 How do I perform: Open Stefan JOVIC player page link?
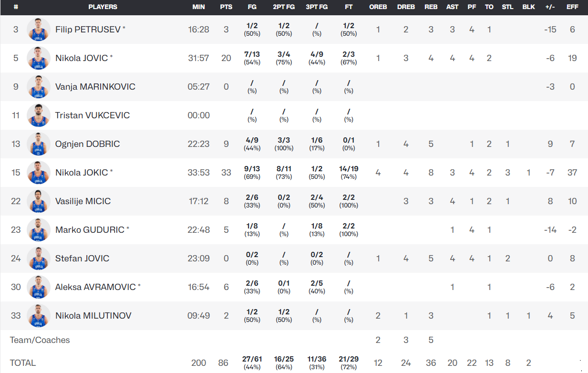click(x=82, y=259)
